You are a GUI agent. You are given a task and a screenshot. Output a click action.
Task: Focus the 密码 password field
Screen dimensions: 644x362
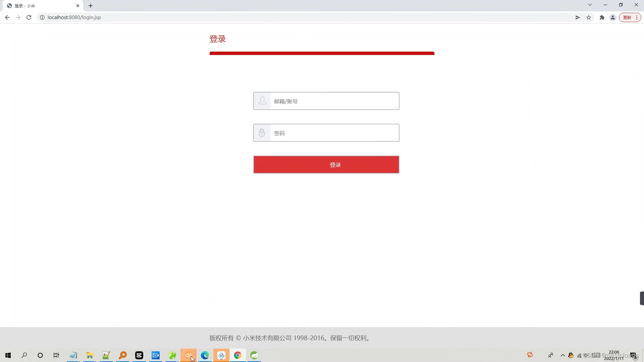[x=334, y=133]
